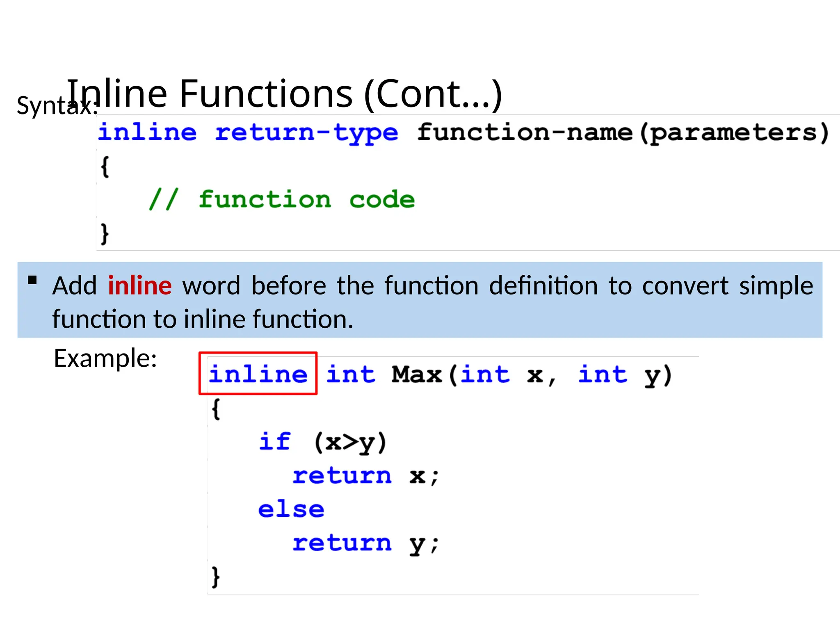The height and width of the screenshot is (630, 840).
Task: Click 'function-name(parameters)' in the syntax code
Action: (x=623, y=133)
